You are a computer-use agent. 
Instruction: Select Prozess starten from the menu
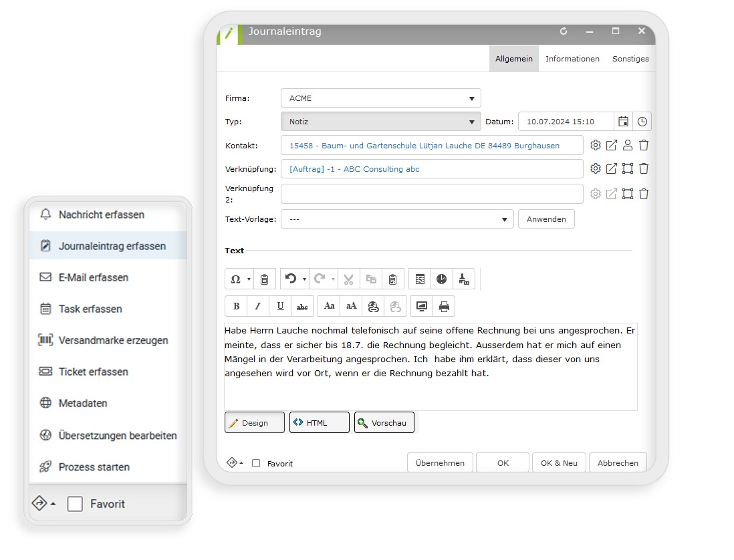[x=108, y=466]
